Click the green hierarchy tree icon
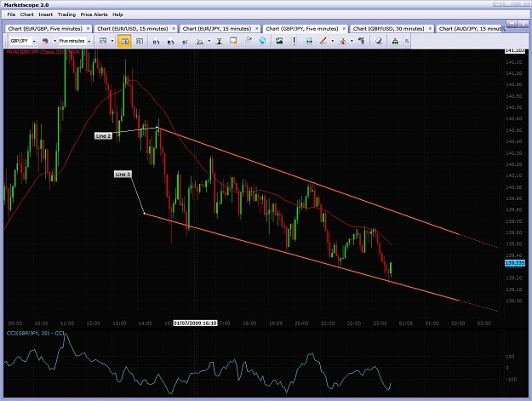 pos(395,41)
